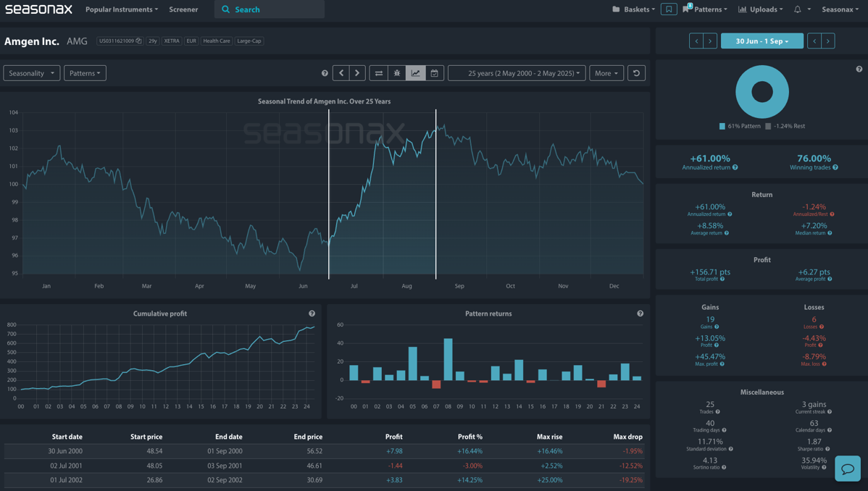Viewport: 868px width, 491px height.
Task: Click help icon on Cumulative profit chart
Action: 312,314
